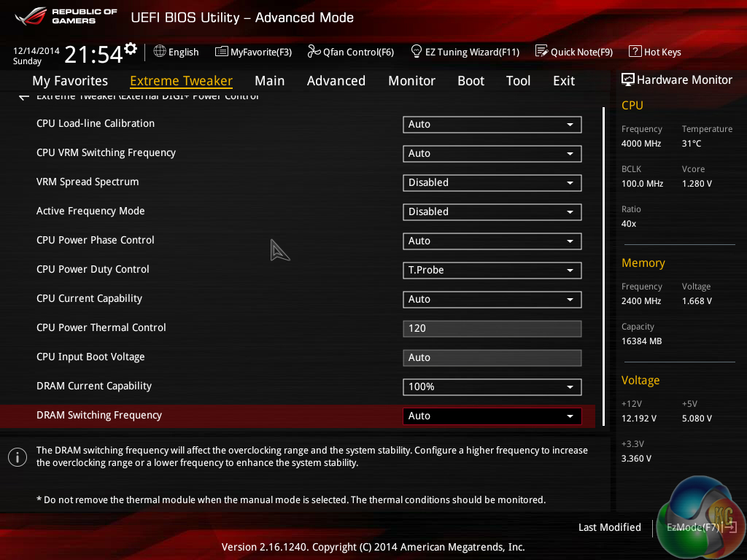Open the Boot tab
The image size is (747, 560).
coord(471,81)
